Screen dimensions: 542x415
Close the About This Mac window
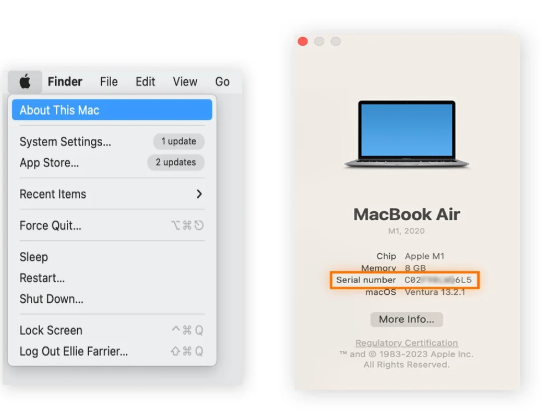[x=303, y=41]
